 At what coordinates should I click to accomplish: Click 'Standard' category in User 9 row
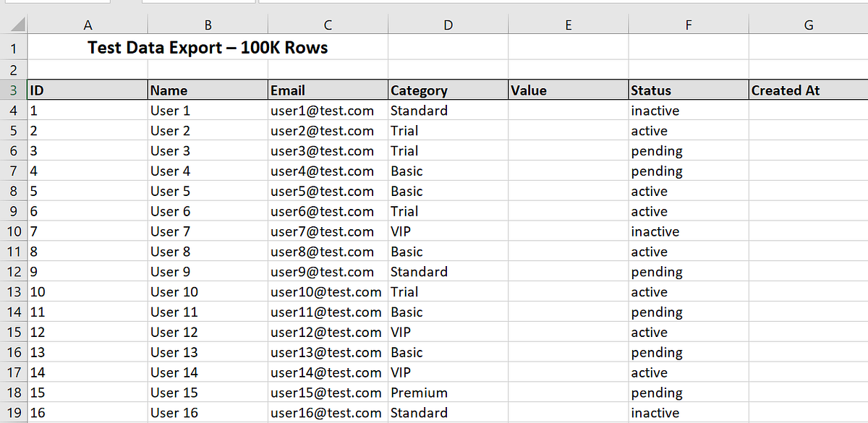(x=448, y=272)
